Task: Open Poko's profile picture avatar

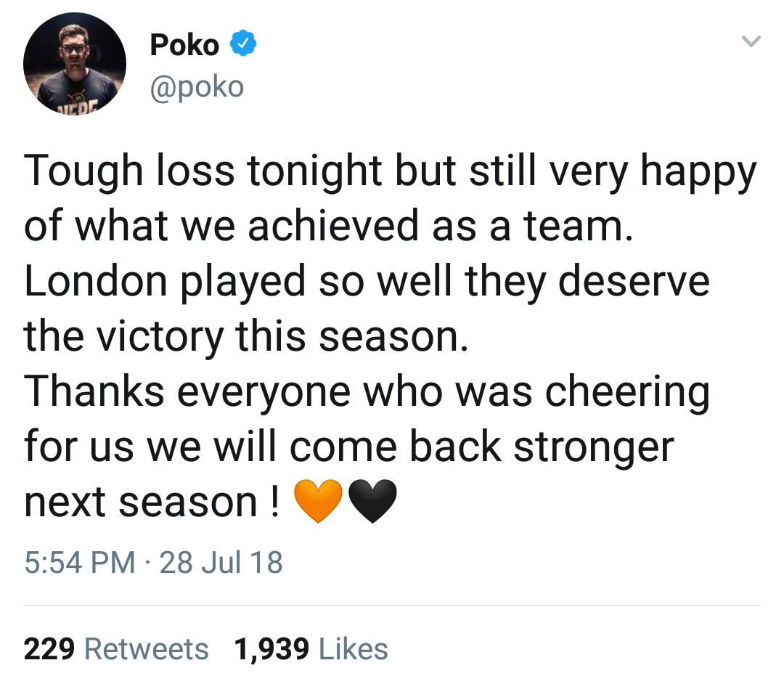Action: pos(75,64)
